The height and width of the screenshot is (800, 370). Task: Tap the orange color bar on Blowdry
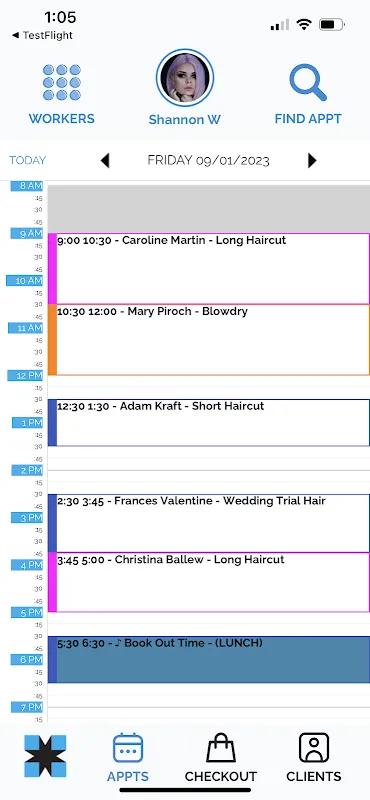pyautogui.click(x=52, y=340)
